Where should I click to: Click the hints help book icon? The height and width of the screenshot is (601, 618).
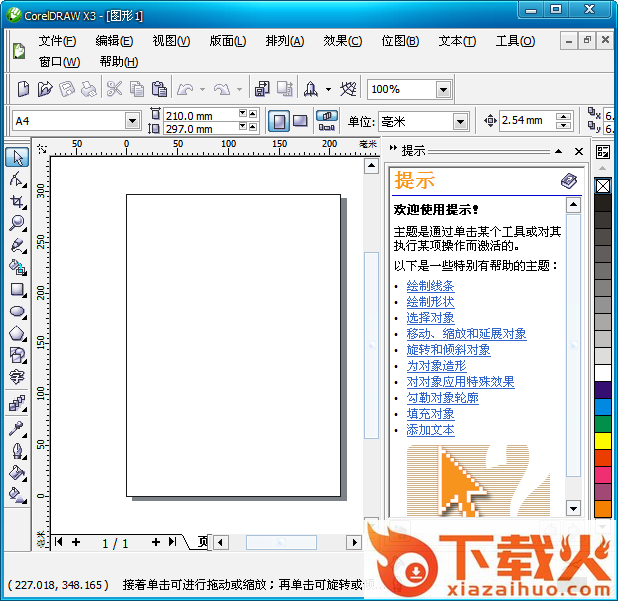[569, 181]
